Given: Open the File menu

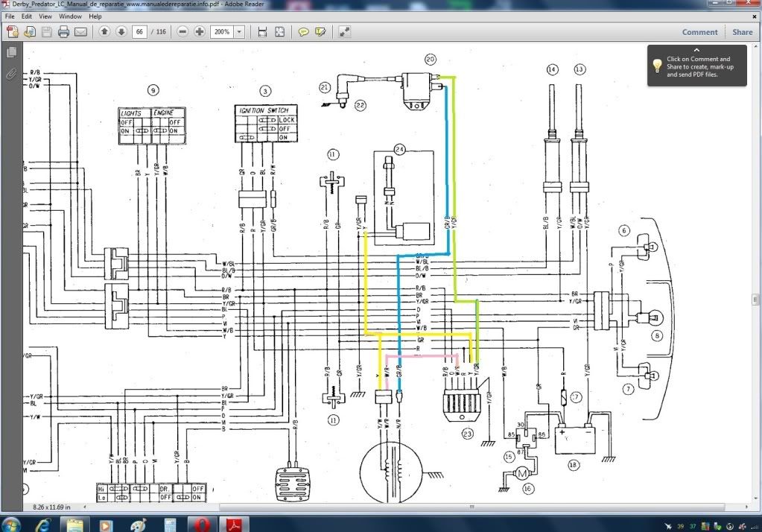Looking at the screenshot, I should coord(10,16).
